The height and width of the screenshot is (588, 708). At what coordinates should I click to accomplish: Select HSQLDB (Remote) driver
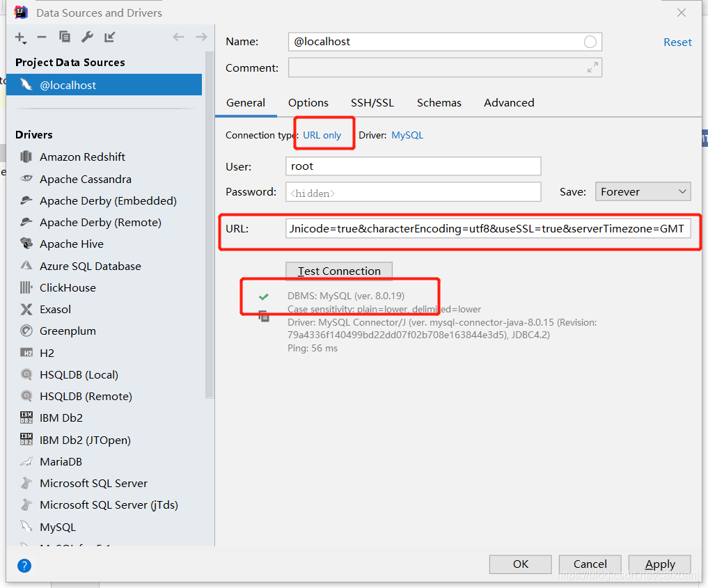86,397
